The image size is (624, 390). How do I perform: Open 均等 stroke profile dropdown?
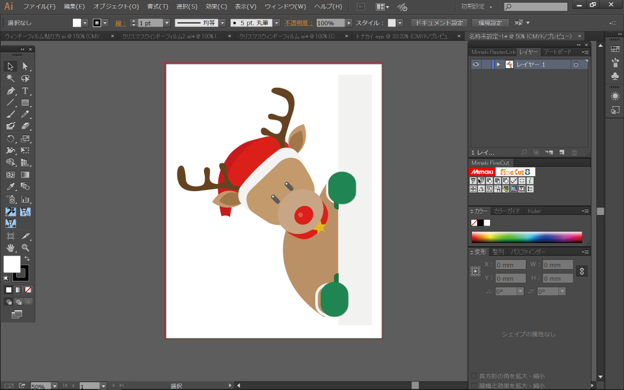[222, 23]
